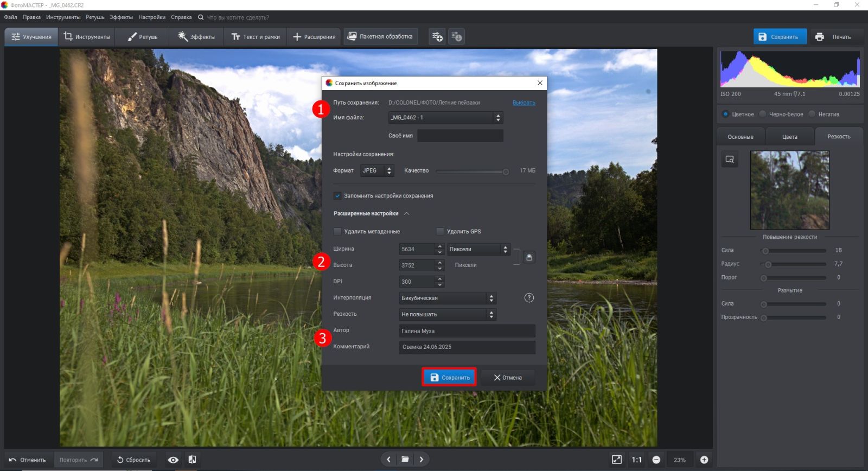Click the 'Выбрать' save path link
Image resolution: width=868 pixels, height=471 pixels.
click(x=524, y=103)
